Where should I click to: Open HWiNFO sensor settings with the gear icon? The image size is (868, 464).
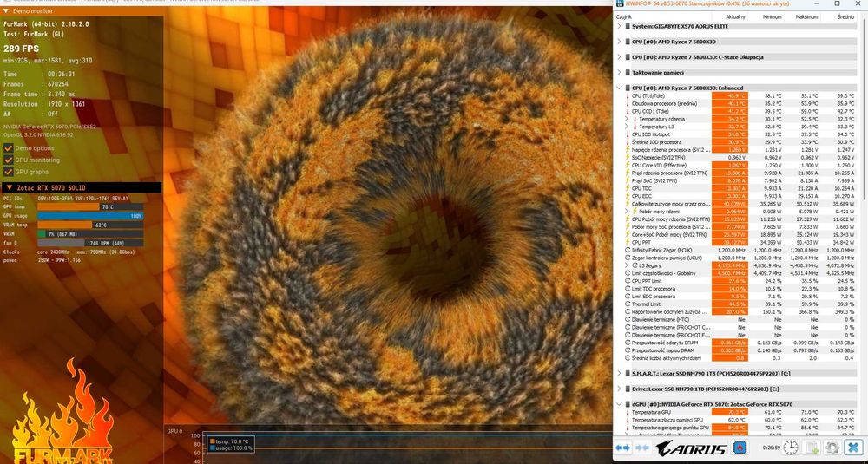point(832,448)
